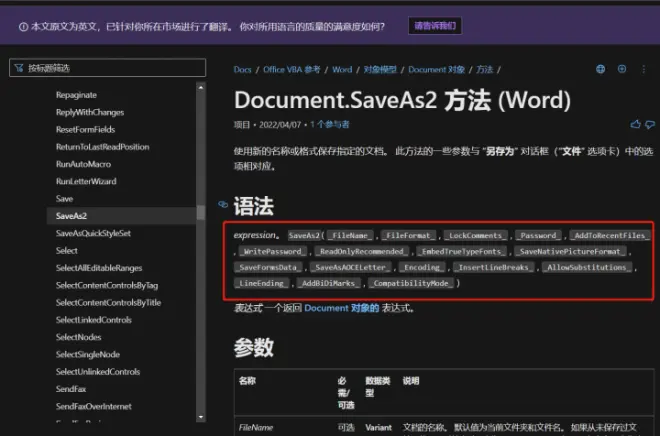Image resolution: width=660 pixels, height=436 pixels.
Task: Click the _SaveAsAOCELetter_ parameter in syntax
Action: coord(350,268)
